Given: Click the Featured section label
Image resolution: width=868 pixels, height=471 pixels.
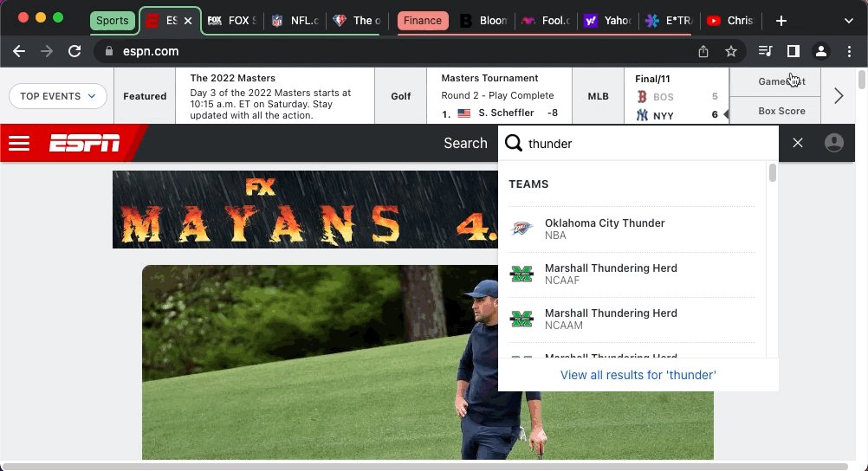Looking at the screenshot, I should (x=145, y=96).
